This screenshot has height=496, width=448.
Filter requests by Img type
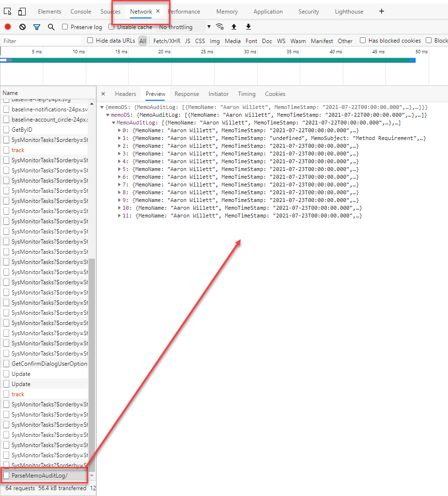point(215,41)
